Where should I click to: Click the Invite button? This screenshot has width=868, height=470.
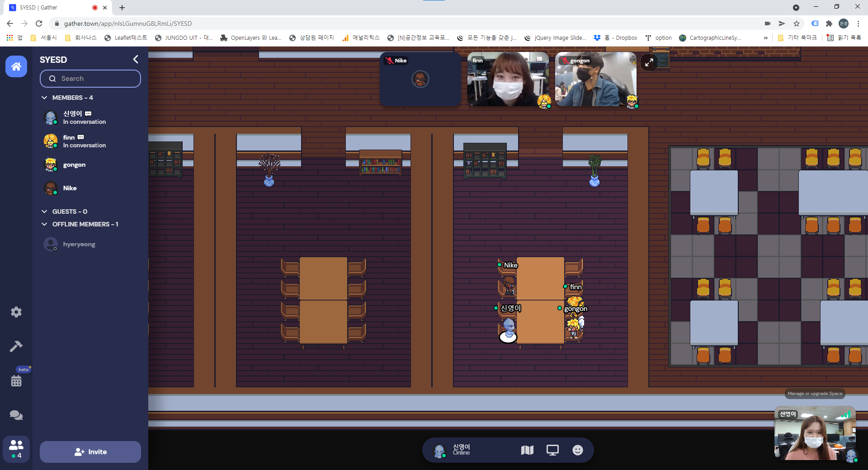[90, 452]
